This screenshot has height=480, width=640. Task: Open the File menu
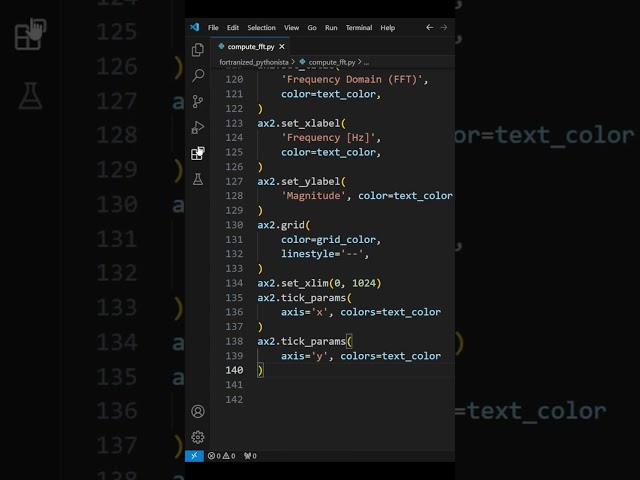[x=213, y=28]
